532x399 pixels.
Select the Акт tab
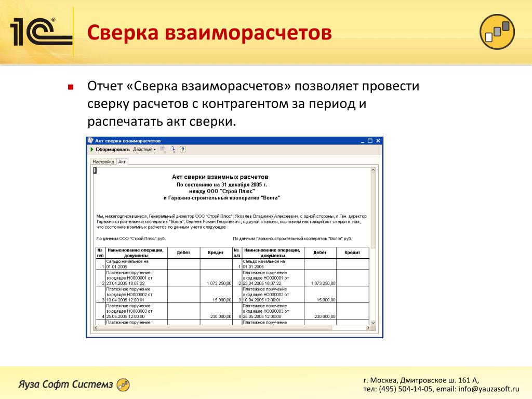click(122, 162)
